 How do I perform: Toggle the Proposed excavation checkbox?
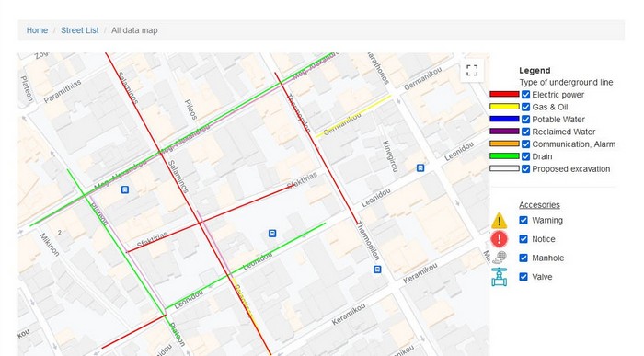(x=525, y=168)
